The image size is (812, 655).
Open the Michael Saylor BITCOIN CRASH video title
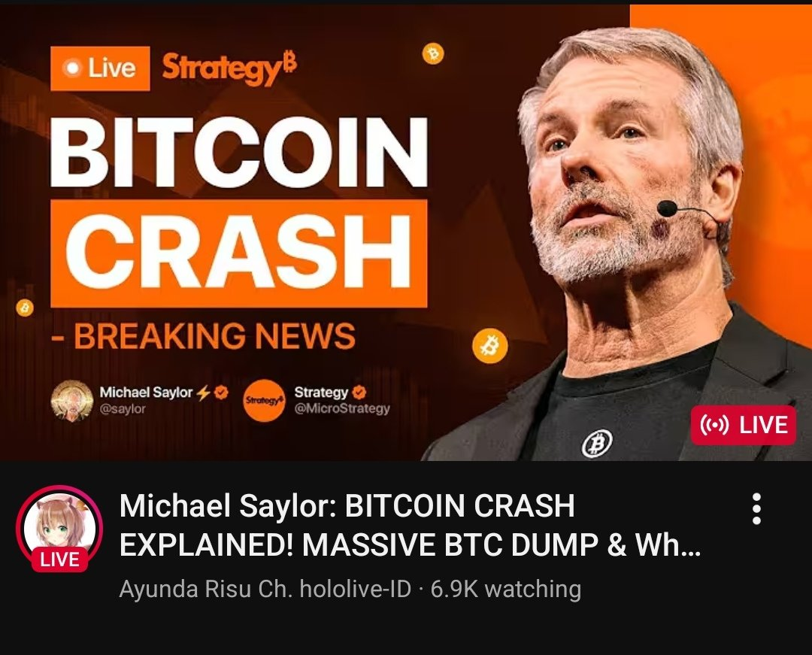(x=409, y=525)
